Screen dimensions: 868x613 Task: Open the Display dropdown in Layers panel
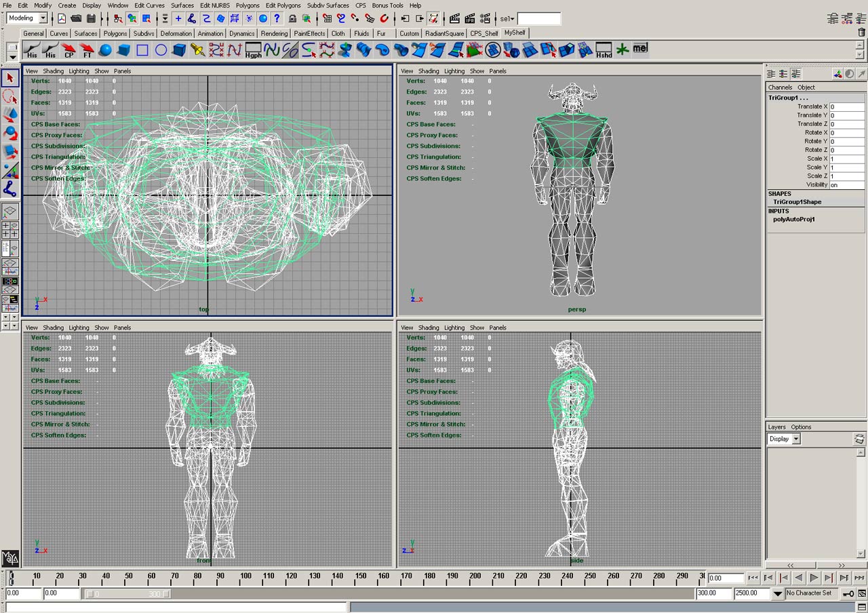tap(784, 439)
